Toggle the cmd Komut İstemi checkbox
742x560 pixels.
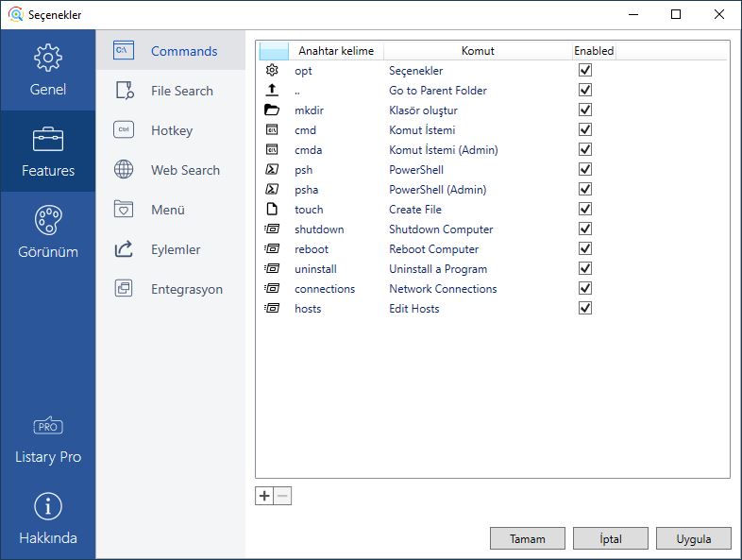pos(585,129)
